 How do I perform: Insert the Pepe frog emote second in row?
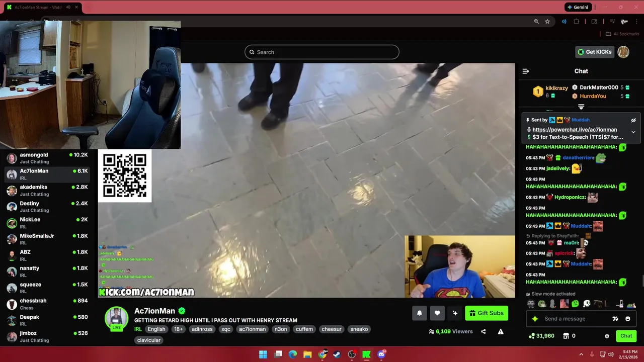[x=542, y=304]
